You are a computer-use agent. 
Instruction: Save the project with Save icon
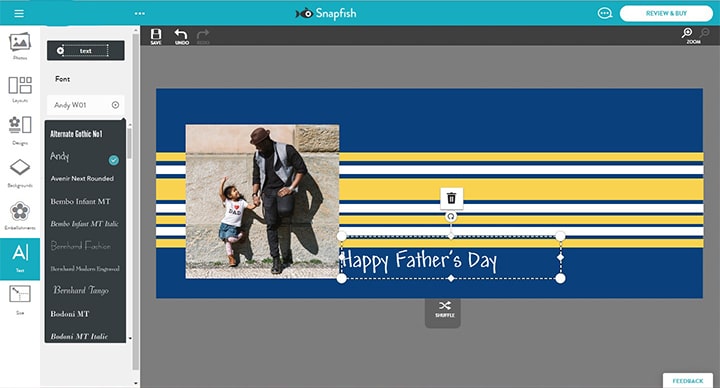tap(156, 36)
